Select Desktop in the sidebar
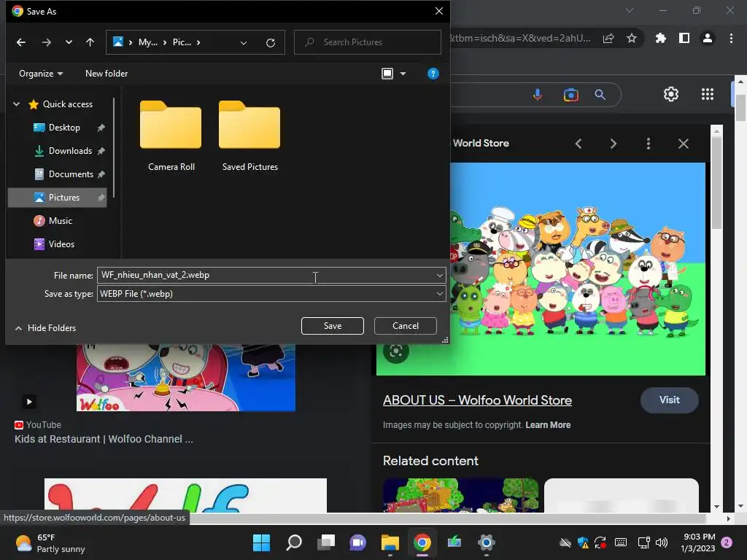The width and height of the screenshot is (747, 560). click(x=64, y=127)
